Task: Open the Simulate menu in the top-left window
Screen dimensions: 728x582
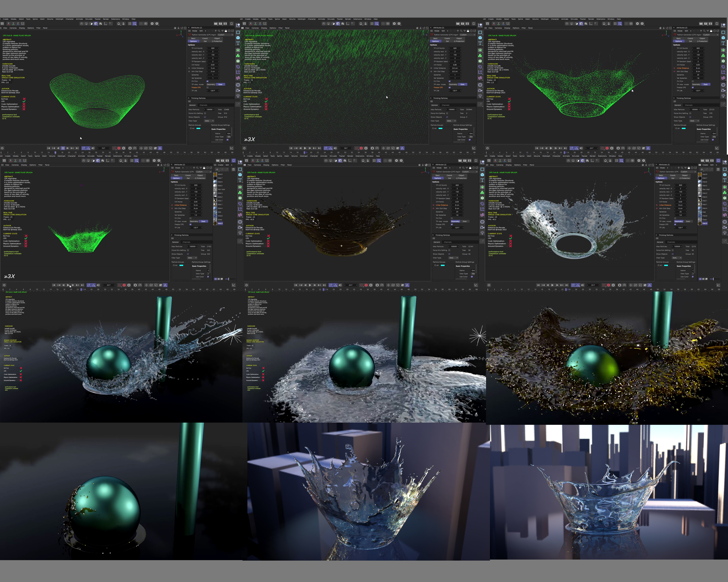Action: tap(89, 19)
